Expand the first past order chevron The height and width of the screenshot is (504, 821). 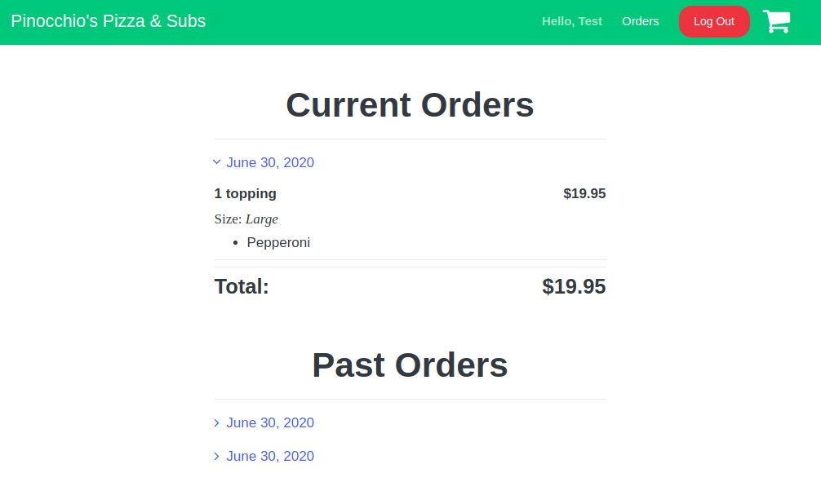[216, 422]
